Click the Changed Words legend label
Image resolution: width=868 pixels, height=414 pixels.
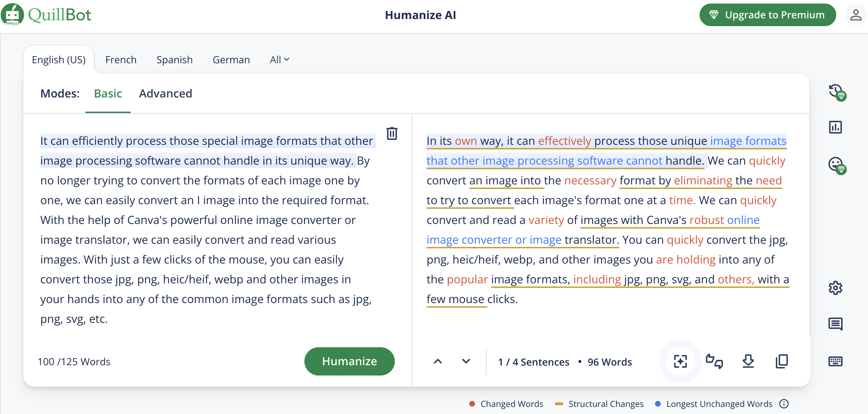pos(512,404)
